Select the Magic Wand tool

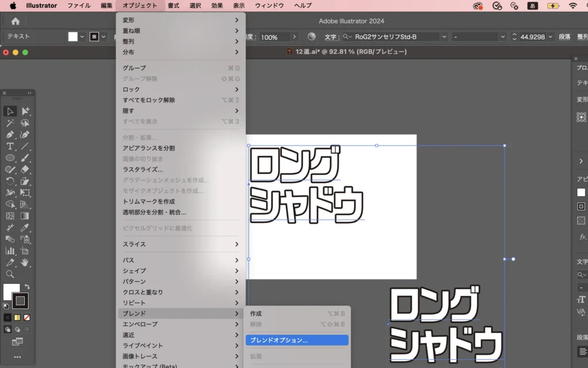pos(10,123)
